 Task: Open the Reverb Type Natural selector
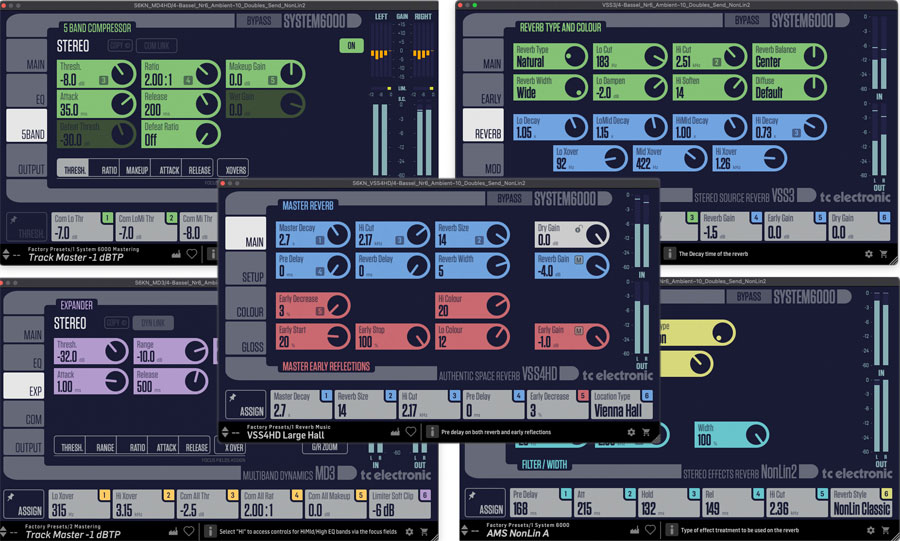(x=550, y=56)
